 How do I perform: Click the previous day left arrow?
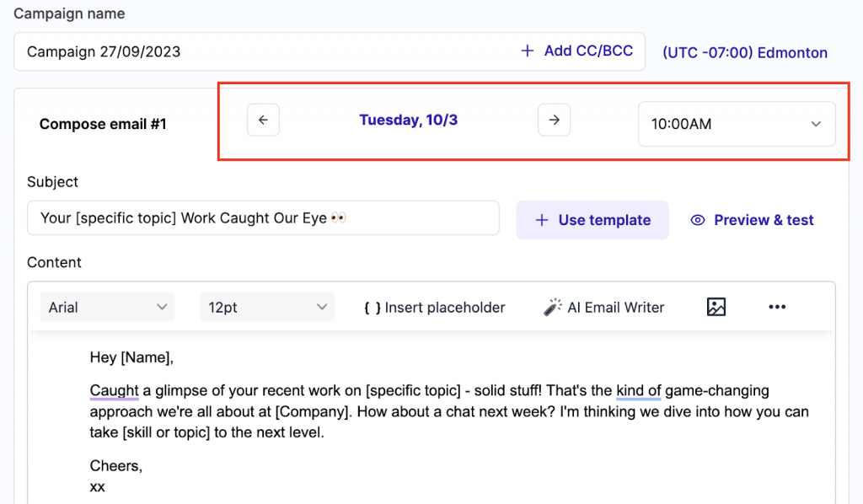[263, 120]
